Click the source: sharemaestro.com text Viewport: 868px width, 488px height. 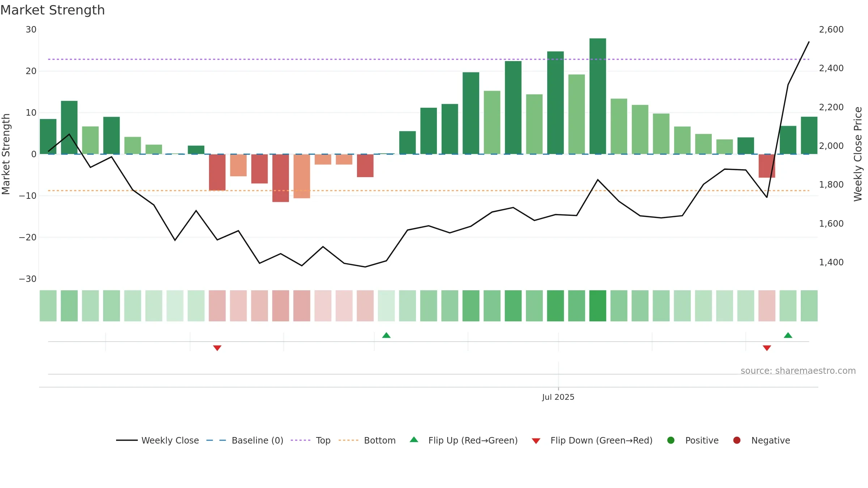(x=798, y=371)
